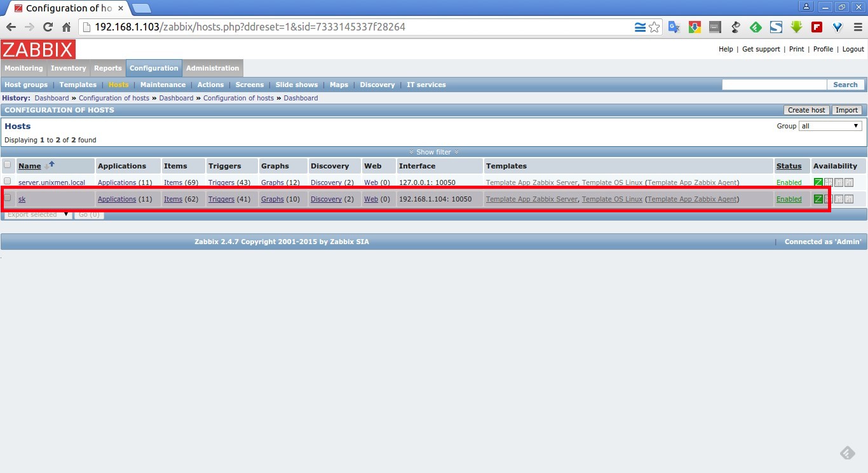Click the browser forward arrow

[x=29, y=27]
